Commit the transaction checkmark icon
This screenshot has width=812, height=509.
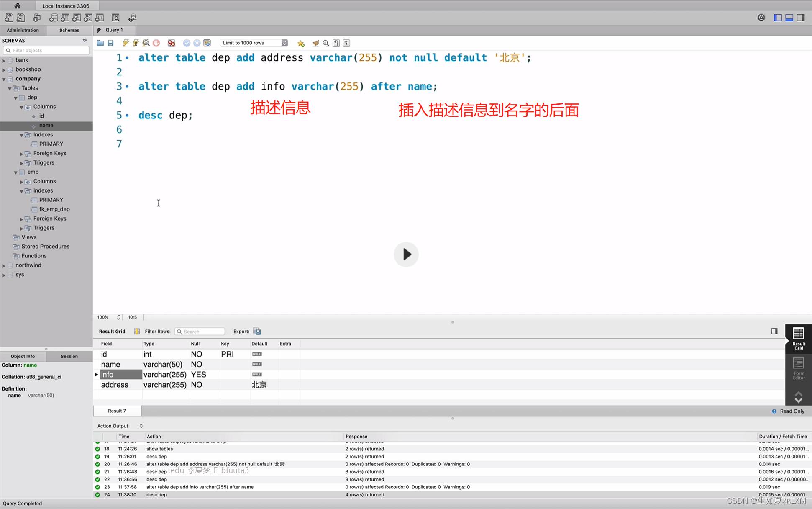click(x=187, y=43)
